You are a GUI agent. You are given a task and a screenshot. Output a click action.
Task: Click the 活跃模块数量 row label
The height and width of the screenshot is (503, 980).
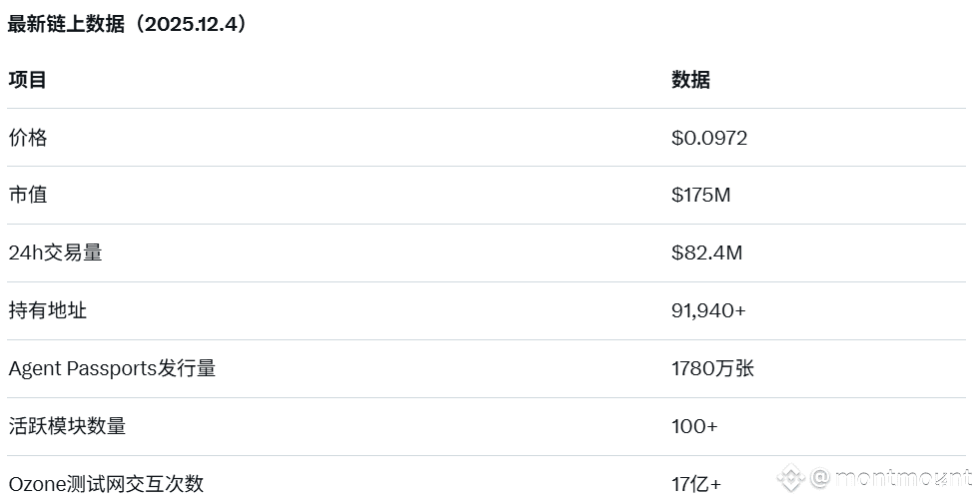pyautogui.click(x=67, y=426)
